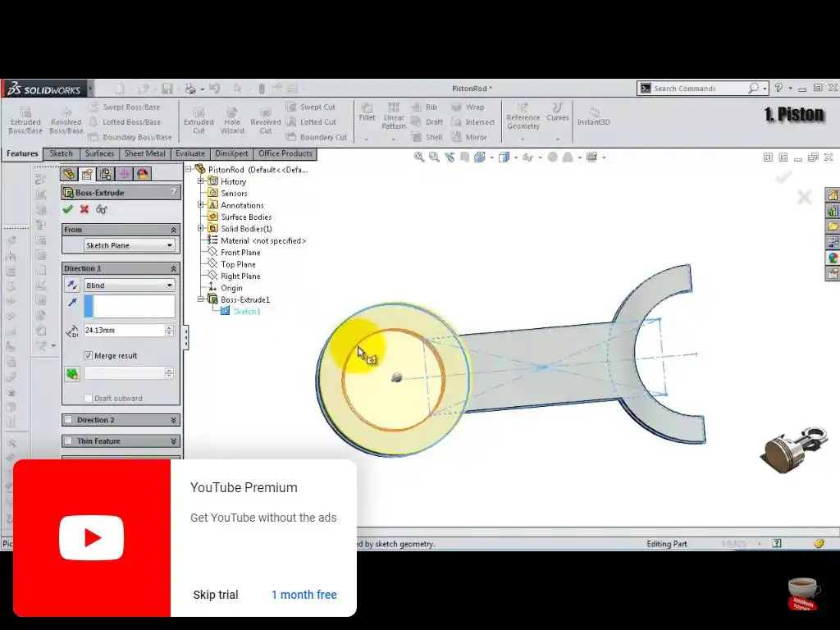Switch to the Evaluate tab
The width and height of the screenshot is (840, 630).
click(190, 153)
